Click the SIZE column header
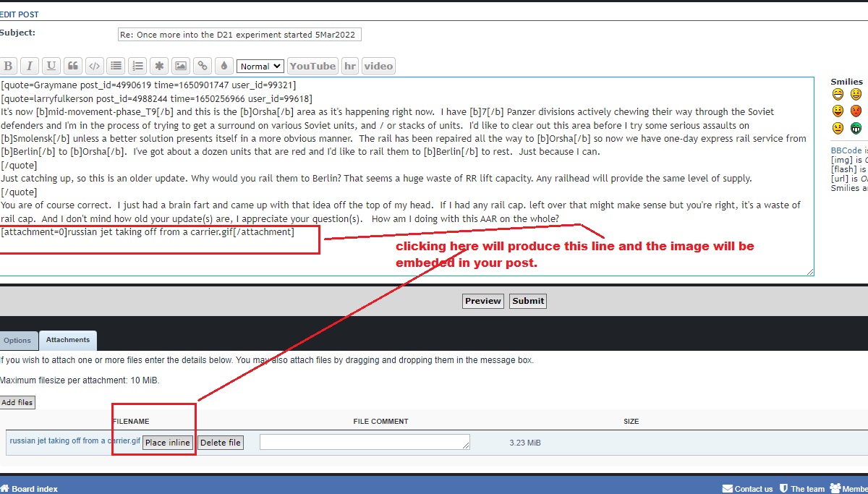This screenshot has height=494, width=868. point(631,421)
